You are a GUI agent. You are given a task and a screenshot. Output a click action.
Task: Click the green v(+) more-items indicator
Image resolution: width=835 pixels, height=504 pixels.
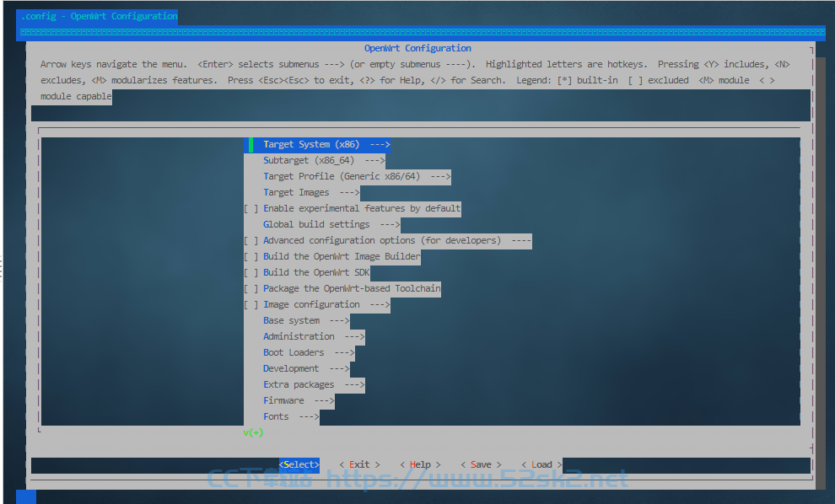pos(253,432)
